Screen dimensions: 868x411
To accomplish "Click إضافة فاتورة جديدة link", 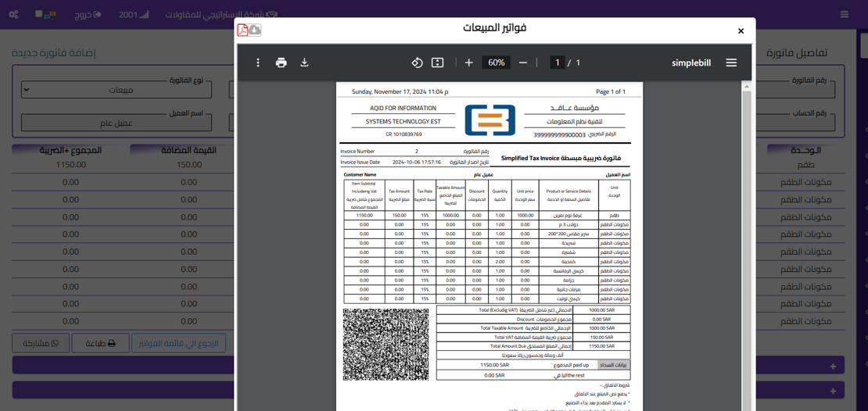I will coord(54,53).
